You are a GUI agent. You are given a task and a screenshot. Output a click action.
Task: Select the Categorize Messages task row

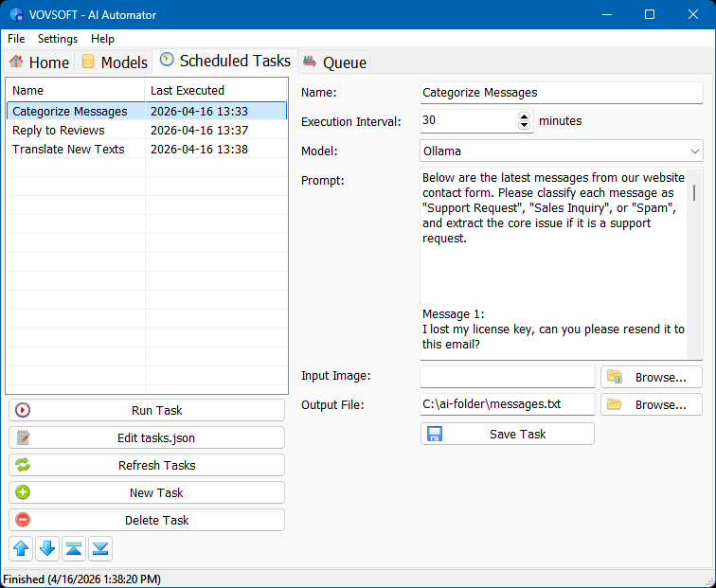(147, 112)
